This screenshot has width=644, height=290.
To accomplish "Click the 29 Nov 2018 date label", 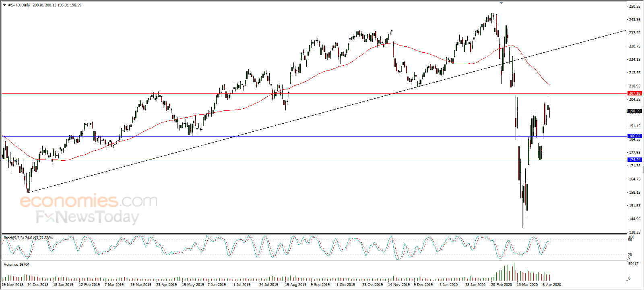I will (12, 284).
